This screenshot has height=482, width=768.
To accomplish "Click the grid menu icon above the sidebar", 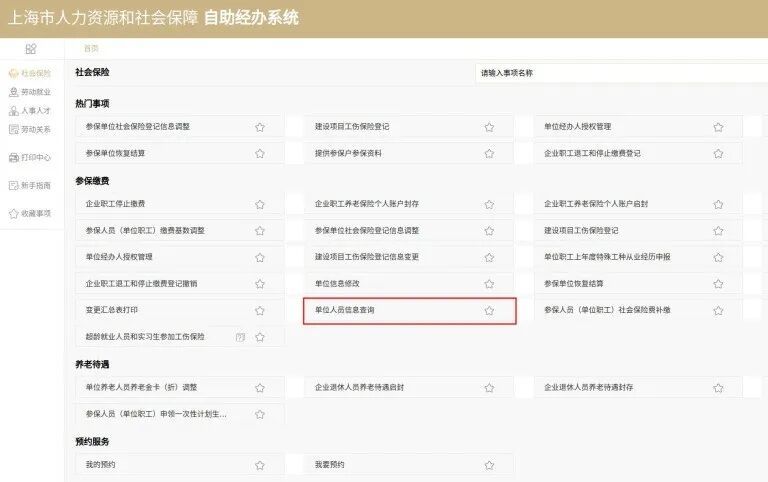I will click(31, 49).
